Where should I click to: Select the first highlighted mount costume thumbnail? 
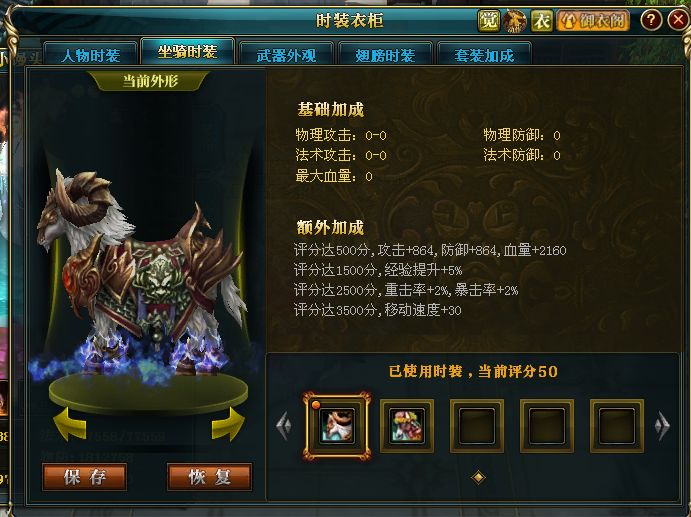337,425
